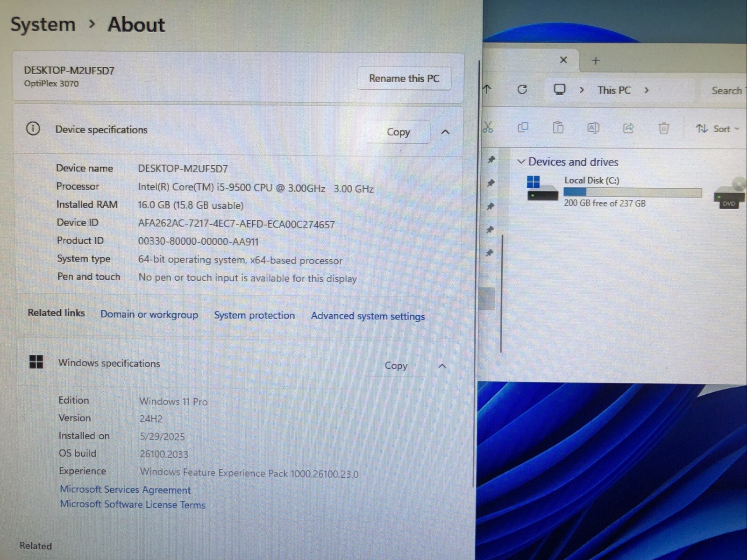Image resolution: width=747 pixels, height=560 pixels.
Task: Click the monitor icon in address bar
Action: pyautogui.click(x=559, y=90)
